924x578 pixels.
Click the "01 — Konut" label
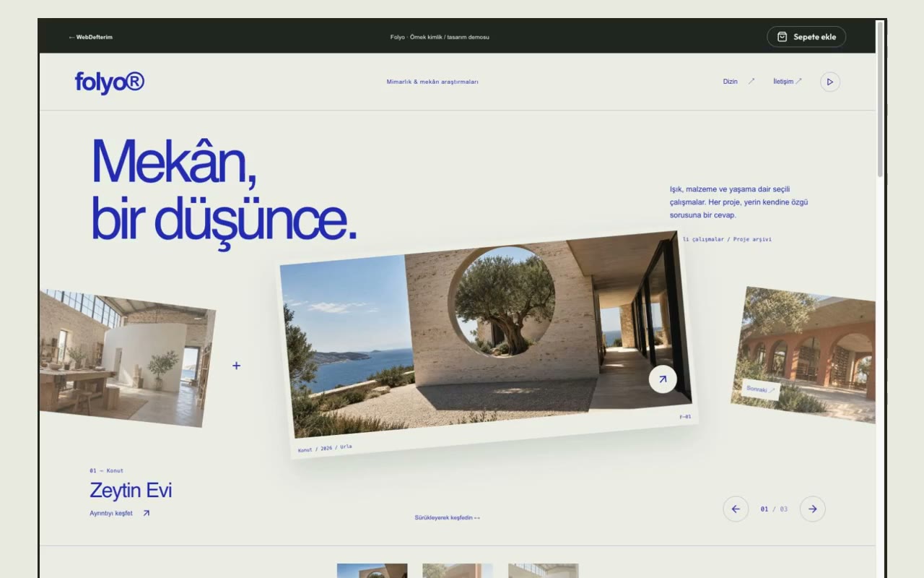pyautogui.click(x=106, y=470)
